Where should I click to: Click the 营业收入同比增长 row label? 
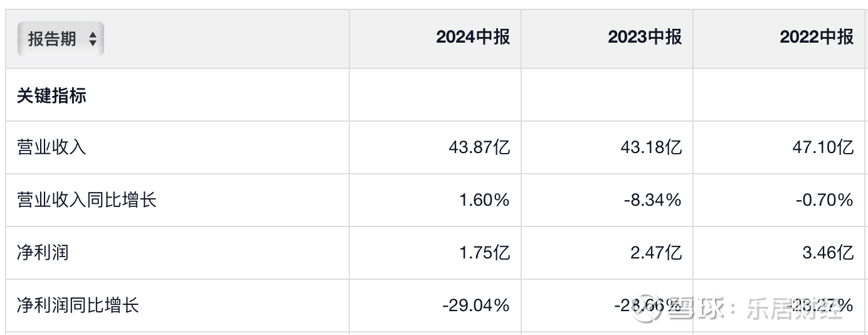(x=87, y=200)
